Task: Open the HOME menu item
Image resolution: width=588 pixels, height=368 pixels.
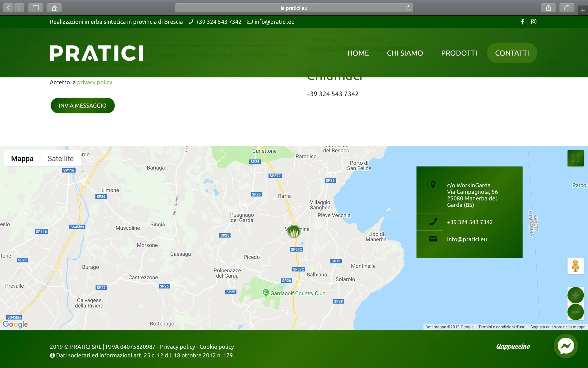Action: pyautogui.click(x=358, y=53)
